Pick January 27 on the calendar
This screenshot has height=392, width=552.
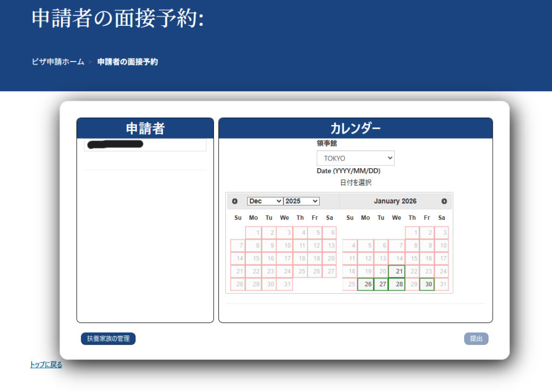[x=381, y=284]
